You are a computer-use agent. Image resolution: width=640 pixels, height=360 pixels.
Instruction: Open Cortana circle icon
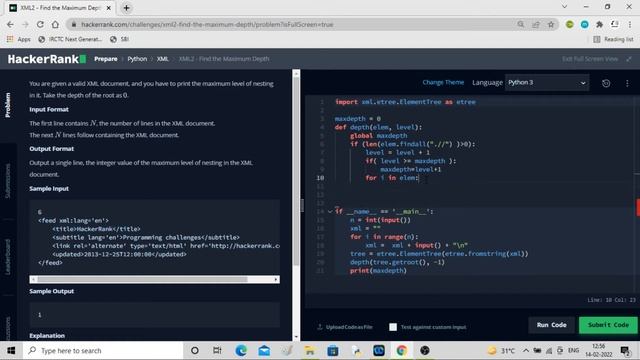[x=195, y=351]
